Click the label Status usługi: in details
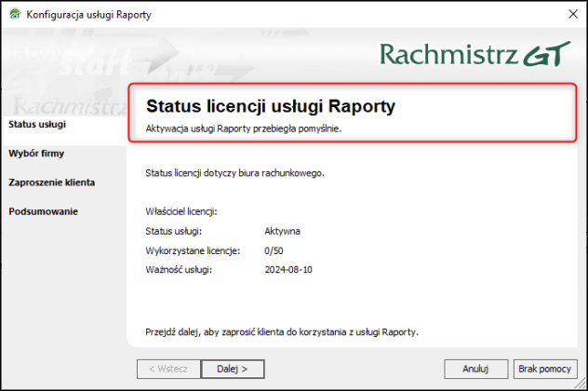This screenshot has height=391, width=588. click(174, 231)
